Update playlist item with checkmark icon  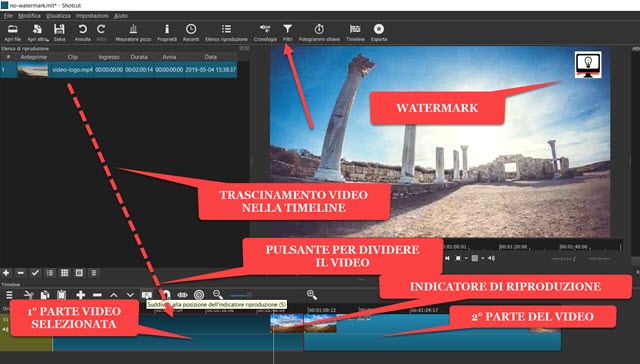36,273
